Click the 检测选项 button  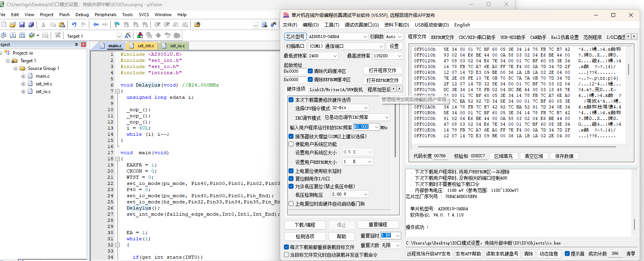click(305, 236)
